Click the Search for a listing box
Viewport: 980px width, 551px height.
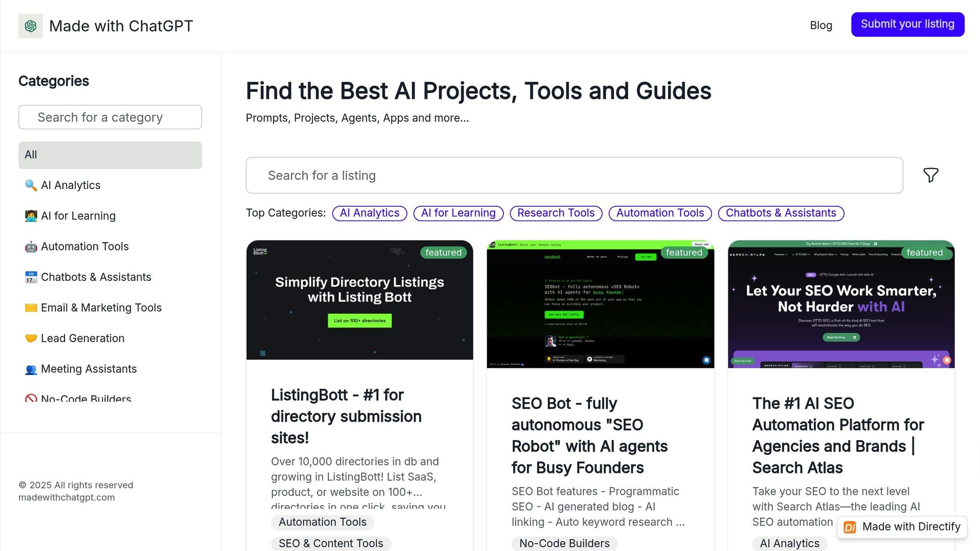pyautogui.click(x=574, y=176)
